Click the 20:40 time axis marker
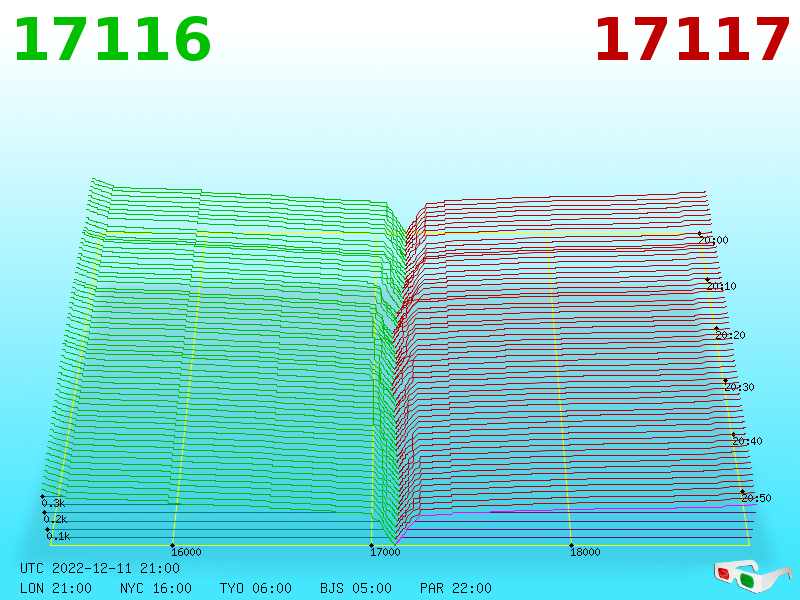The height and width of the screenshot is (600, 800). [x=747, y=441]
